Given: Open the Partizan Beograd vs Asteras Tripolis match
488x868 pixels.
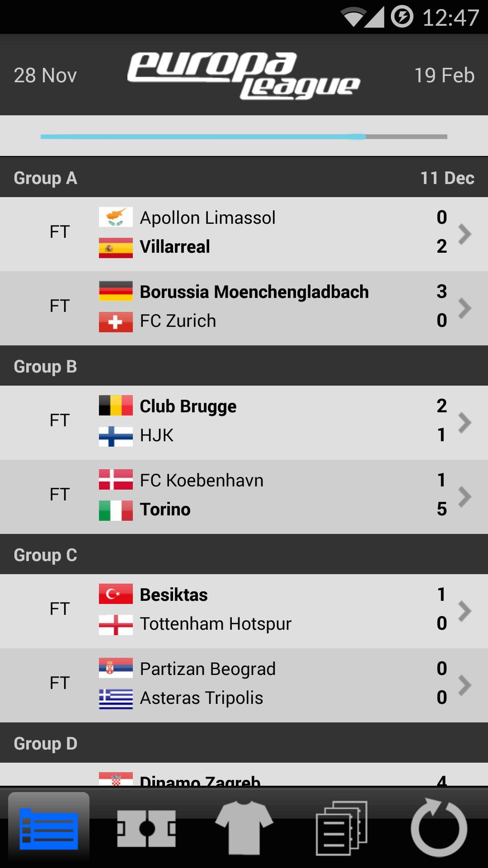Looking at the screenshot, I should click(466, 684).
